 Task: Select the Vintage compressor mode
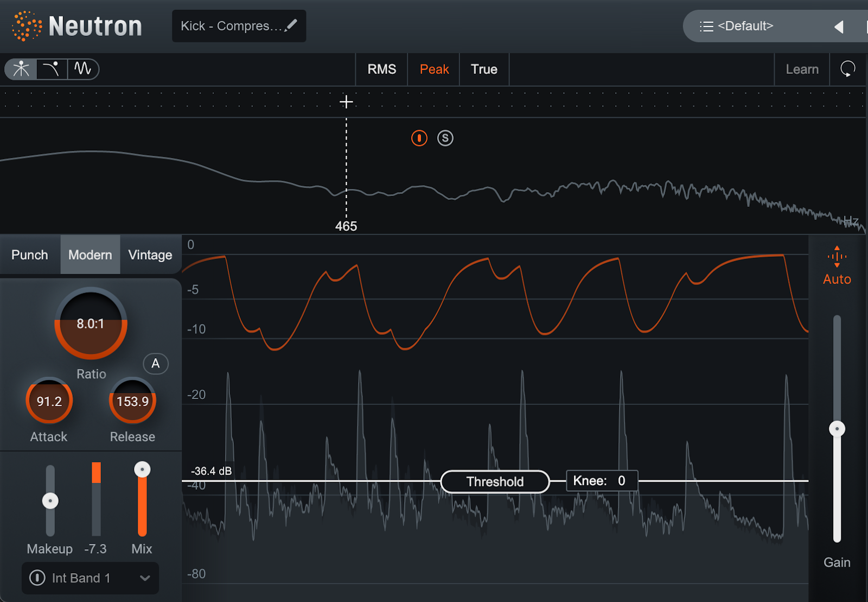(150, 255)
